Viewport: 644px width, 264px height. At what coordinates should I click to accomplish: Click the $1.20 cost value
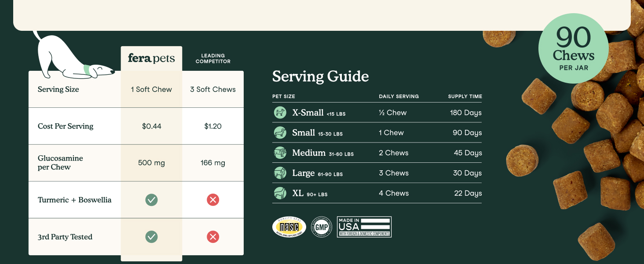click(213, 126)
